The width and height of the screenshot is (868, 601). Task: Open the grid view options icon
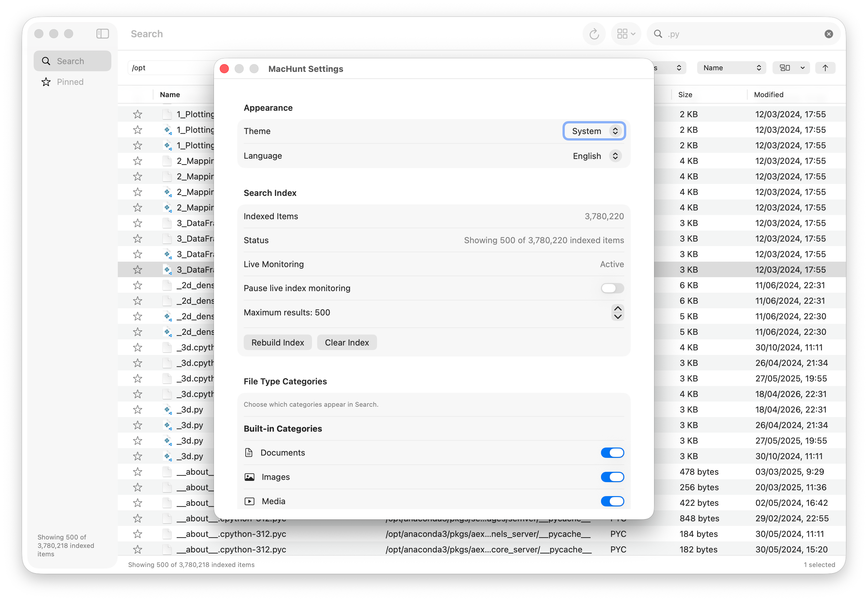(626, 34)
